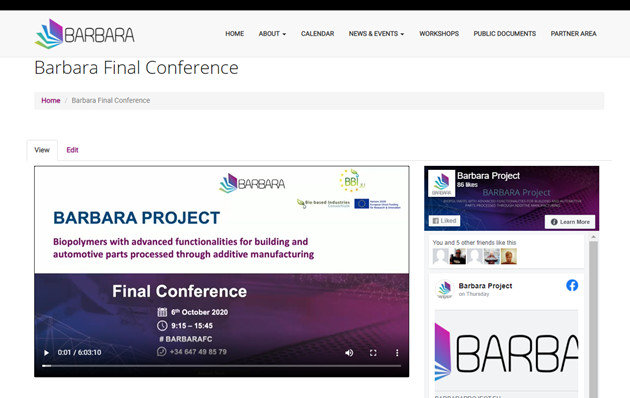
Task: Click the second friend avatar thumbnail
Action: [x=458, y=256]
